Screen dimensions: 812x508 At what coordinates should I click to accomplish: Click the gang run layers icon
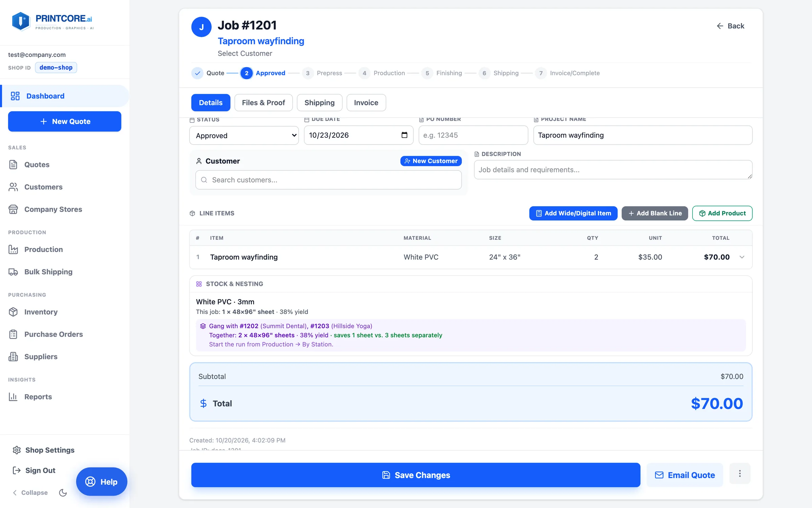[203, 326]
